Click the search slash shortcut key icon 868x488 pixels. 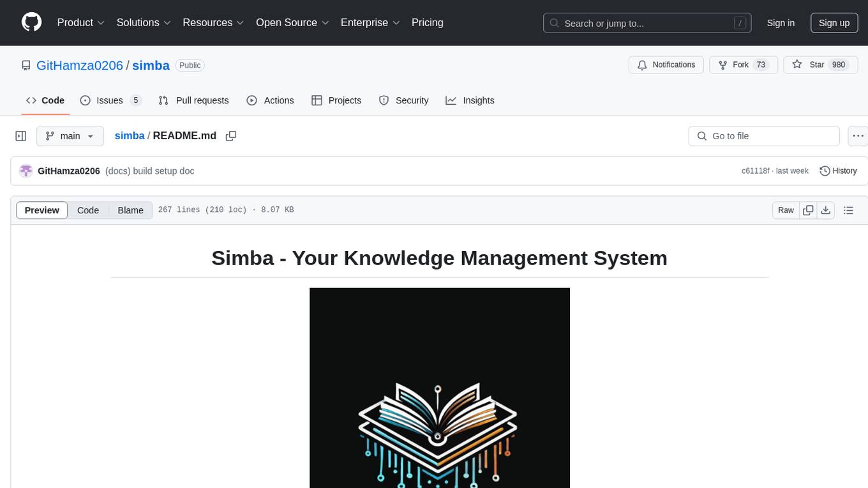pos(740,23)
